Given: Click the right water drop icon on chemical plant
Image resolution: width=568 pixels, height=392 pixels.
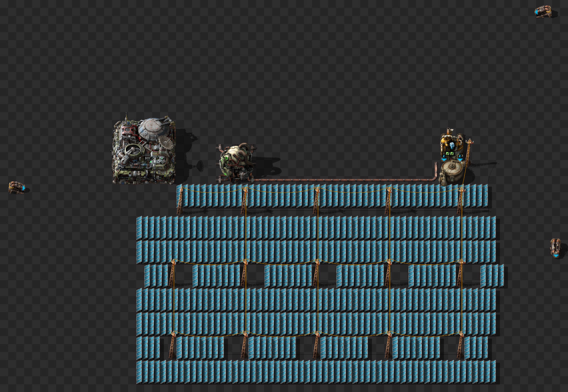Looking at the screenshot, I should [460, 156].
